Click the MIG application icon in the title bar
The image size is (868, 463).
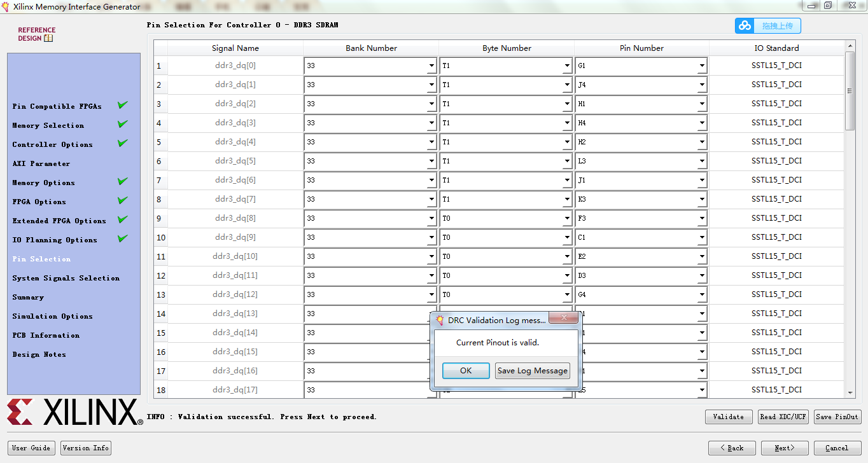(x=6, y=6)
